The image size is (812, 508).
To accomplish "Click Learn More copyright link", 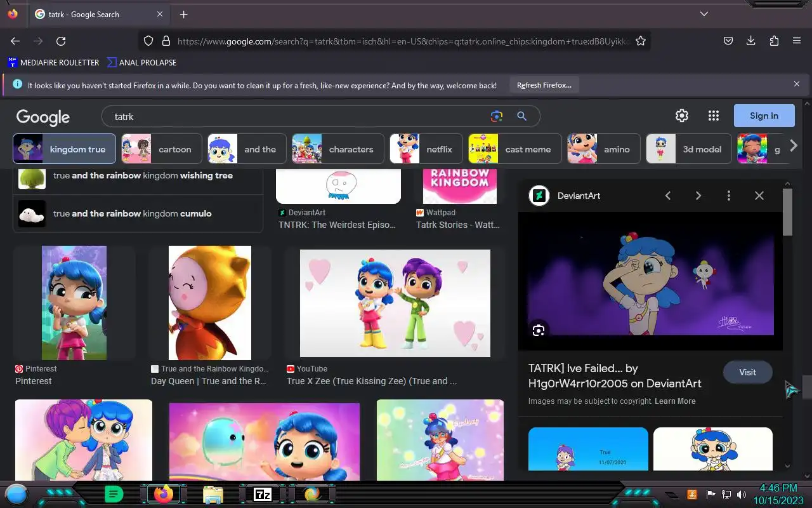I will point(675,401).
